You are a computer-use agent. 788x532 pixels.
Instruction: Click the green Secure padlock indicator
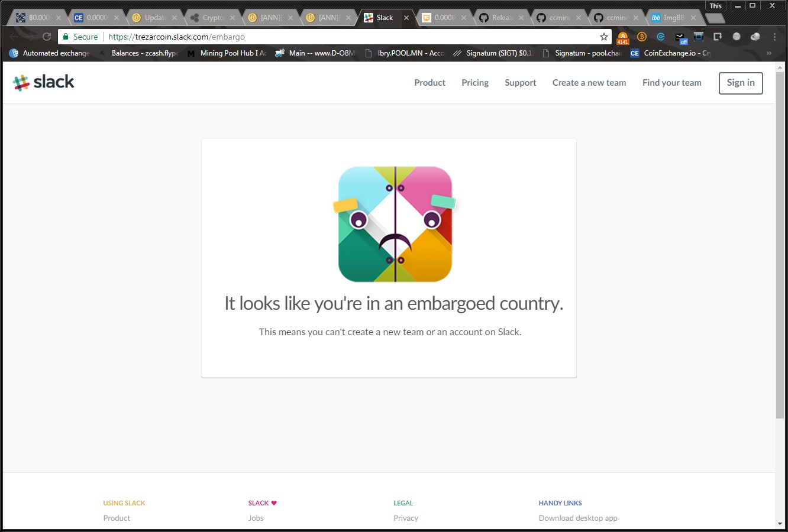pyautogui.click(x=80, y=37)
